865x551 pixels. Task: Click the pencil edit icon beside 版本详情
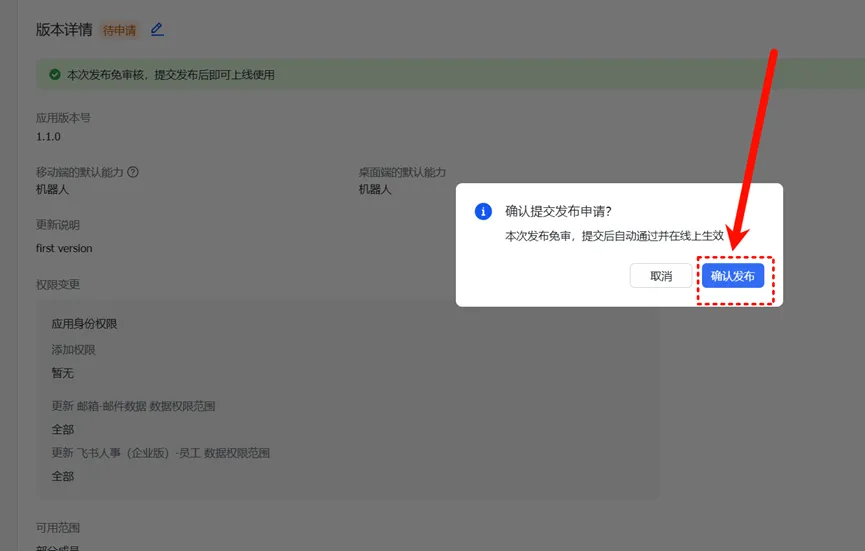(x=157, y=29)
